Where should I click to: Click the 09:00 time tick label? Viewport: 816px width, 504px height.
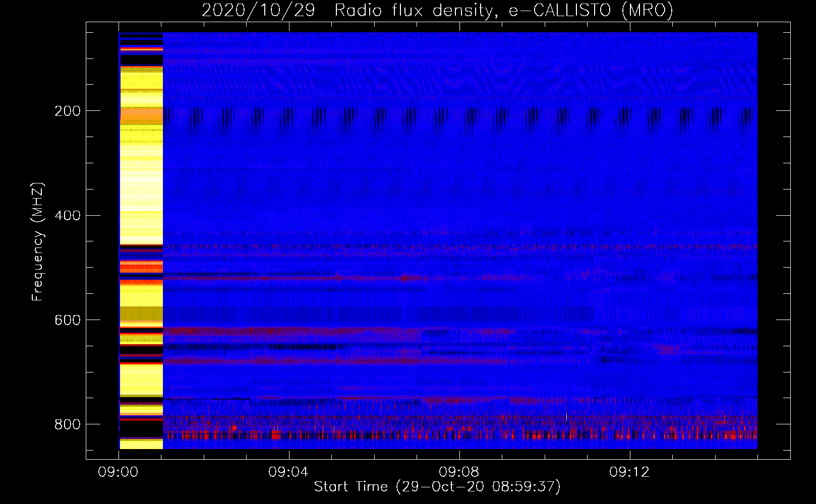click(119, 472)
